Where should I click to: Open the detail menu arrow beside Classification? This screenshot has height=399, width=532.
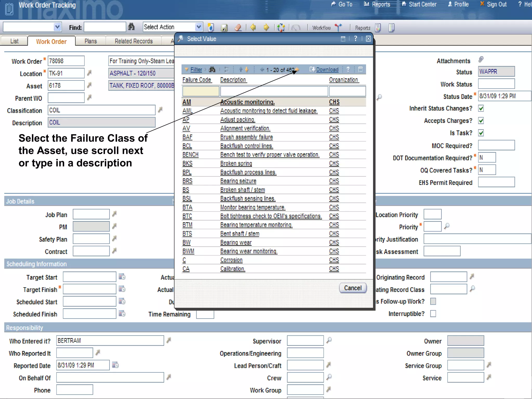tap(160, 110)
